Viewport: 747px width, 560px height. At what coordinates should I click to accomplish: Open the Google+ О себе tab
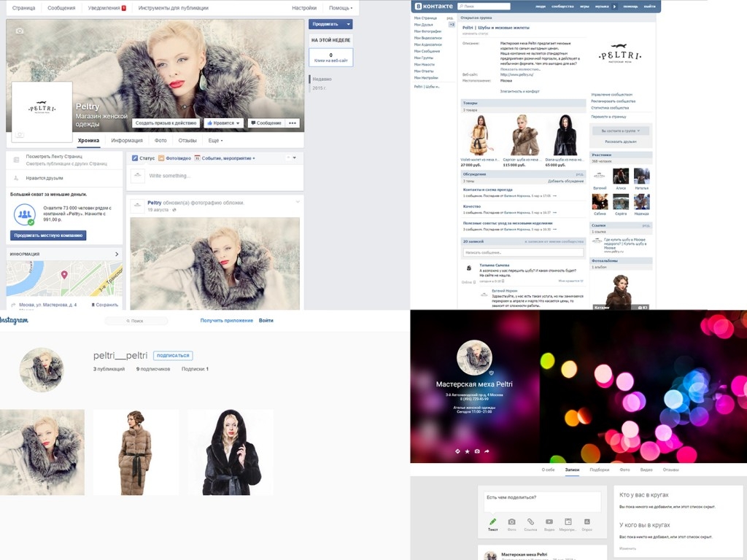click(548, 470)
